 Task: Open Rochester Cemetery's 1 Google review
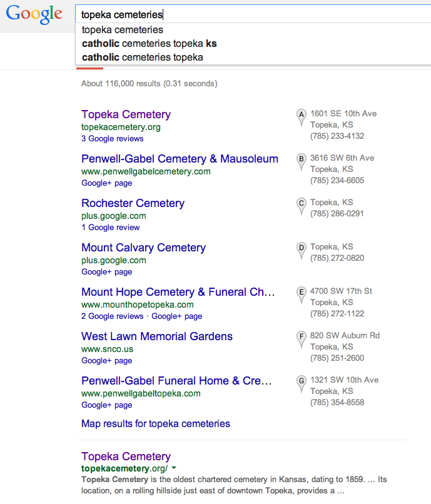[x=110, y=228]
